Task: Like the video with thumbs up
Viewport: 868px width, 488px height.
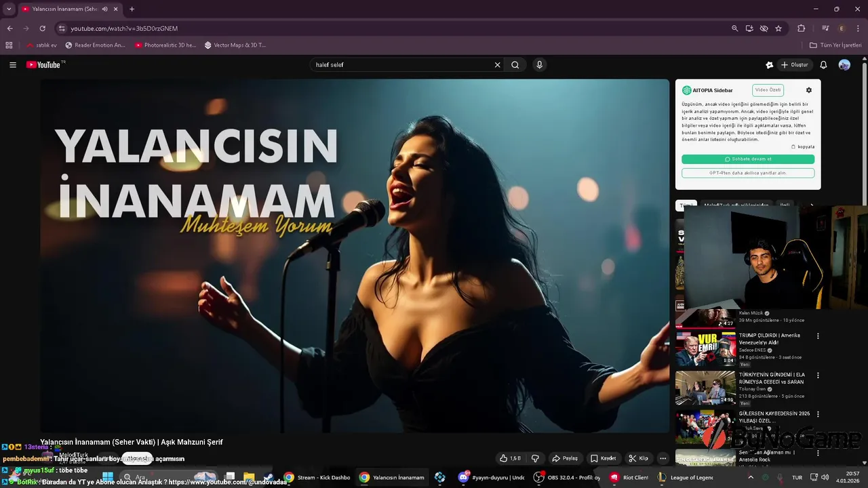Action: tap(510, 458)
